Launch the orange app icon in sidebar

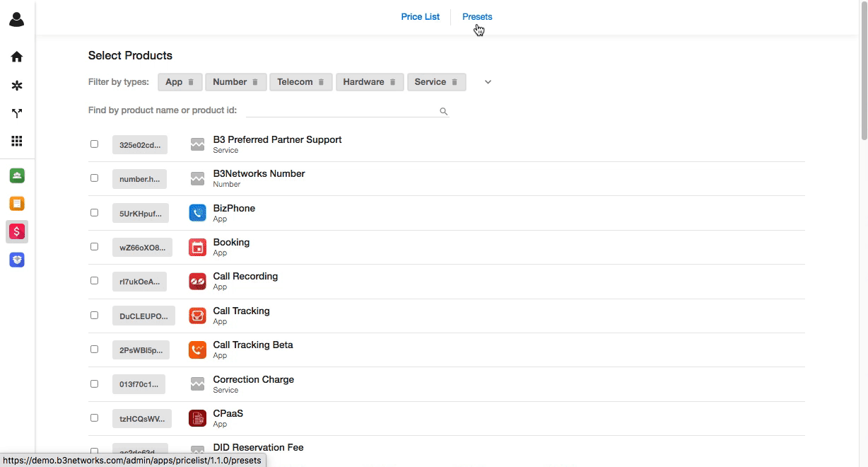(17, 204)
